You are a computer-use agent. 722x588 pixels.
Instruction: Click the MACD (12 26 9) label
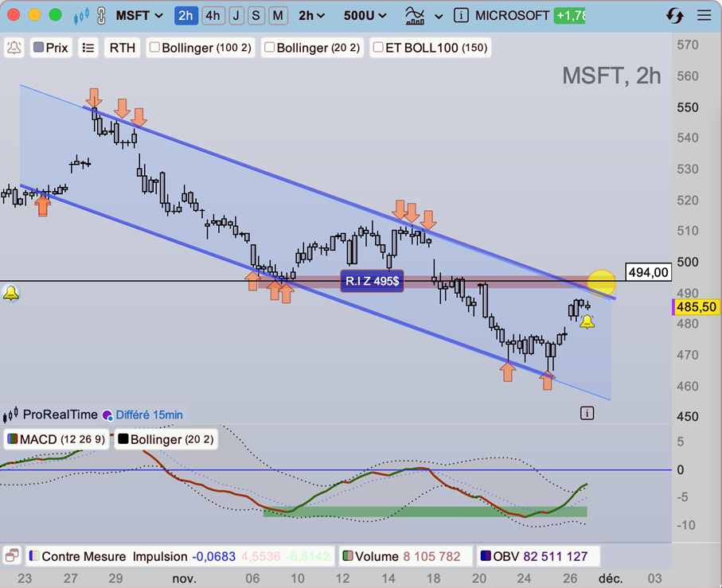coord(57,439)
